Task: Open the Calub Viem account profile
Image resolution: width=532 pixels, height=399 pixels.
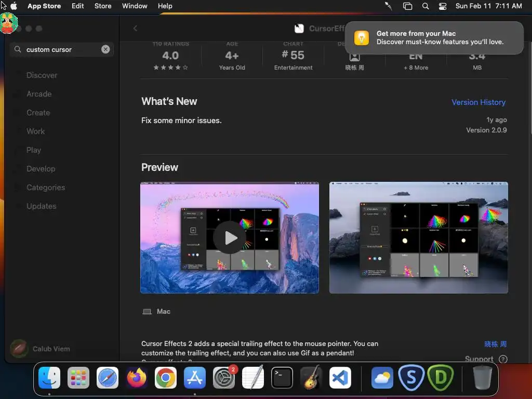Action: (40, 349)
